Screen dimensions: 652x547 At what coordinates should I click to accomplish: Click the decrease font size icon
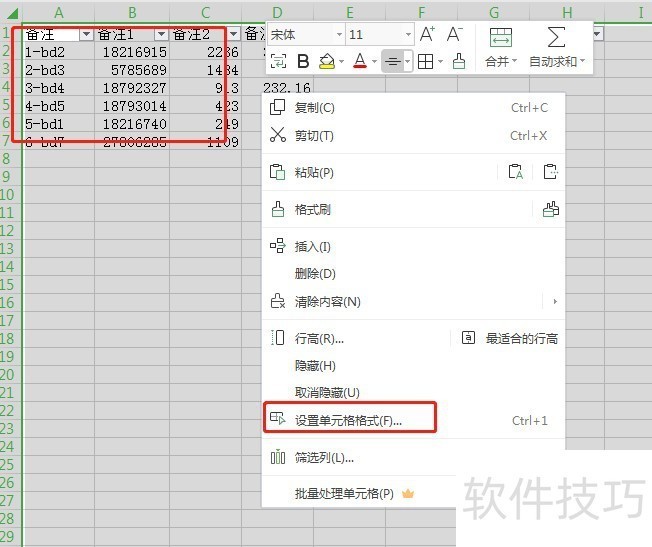click(454, 34)
